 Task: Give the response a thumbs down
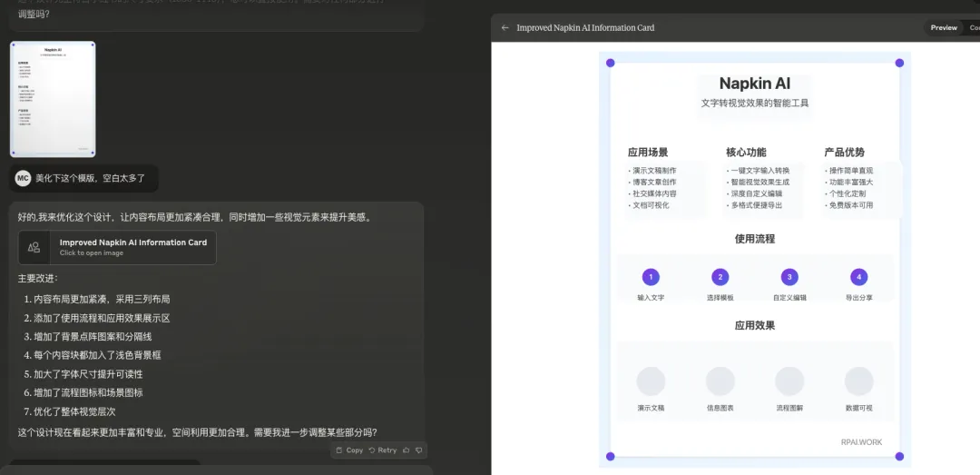click(x=418, y=450)
